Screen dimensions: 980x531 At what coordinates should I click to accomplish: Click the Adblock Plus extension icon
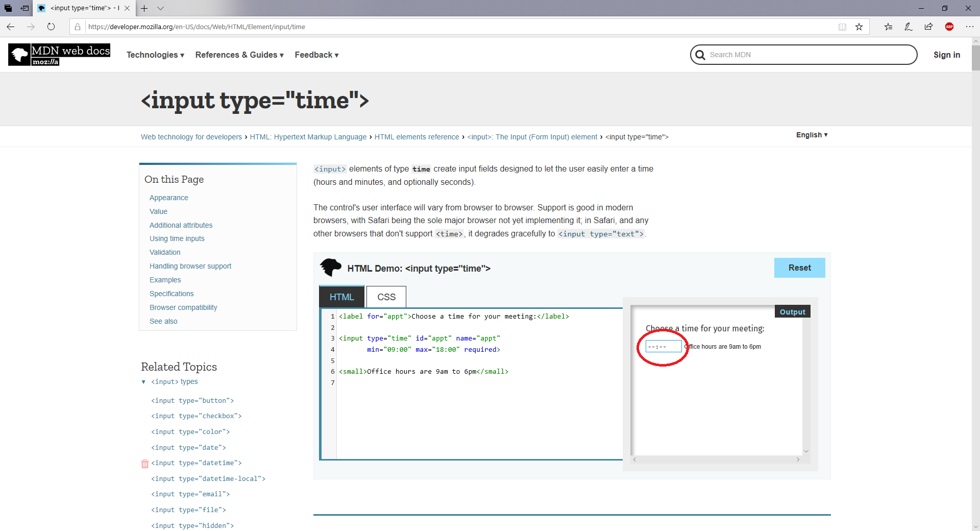[x=949, y=27]
